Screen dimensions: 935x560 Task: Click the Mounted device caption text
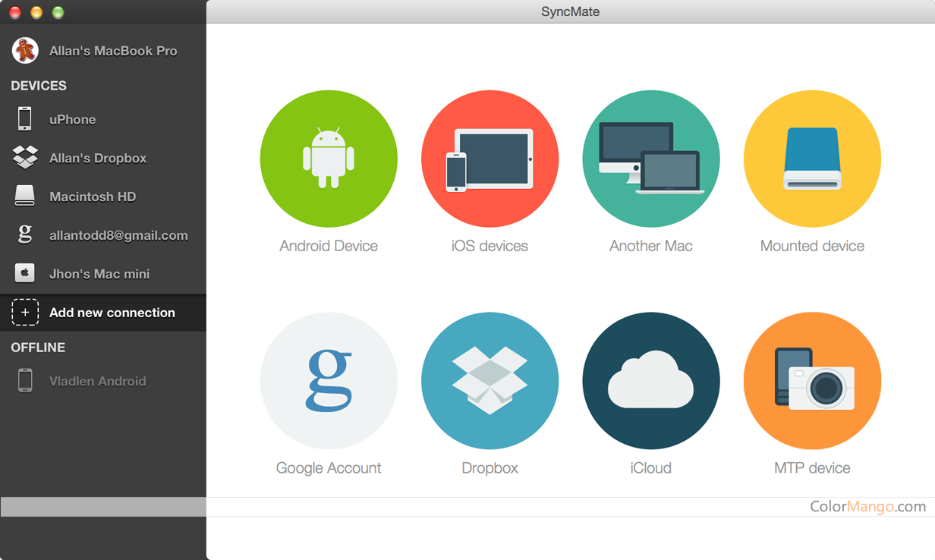tap(812, 246)
